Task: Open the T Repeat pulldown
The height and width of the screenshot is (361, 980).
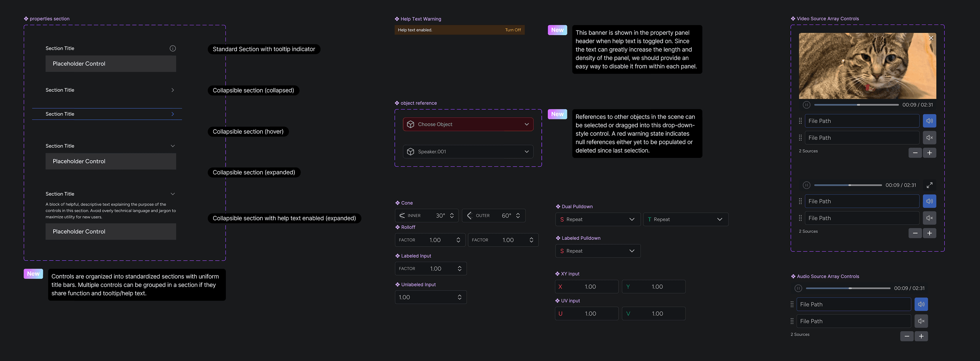Action: [686, 219]
